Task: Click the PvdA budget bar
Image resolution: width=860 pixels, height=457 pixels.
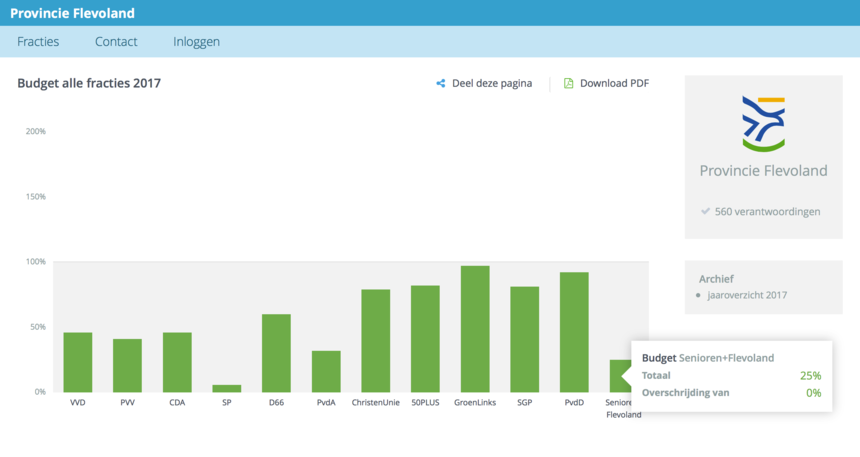Action: coord(326,371)
